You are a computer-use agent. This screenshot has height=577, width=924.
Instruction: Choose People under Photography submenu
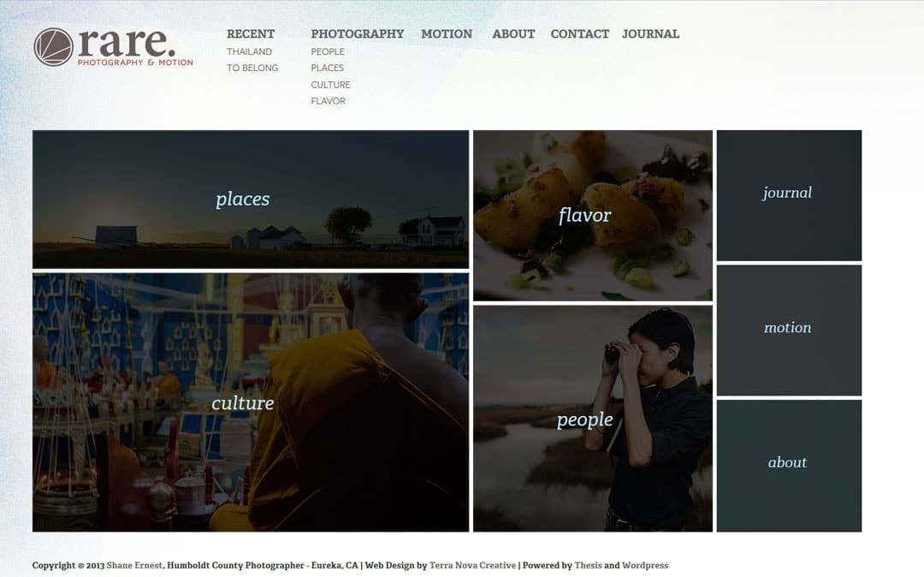[328, 52]
